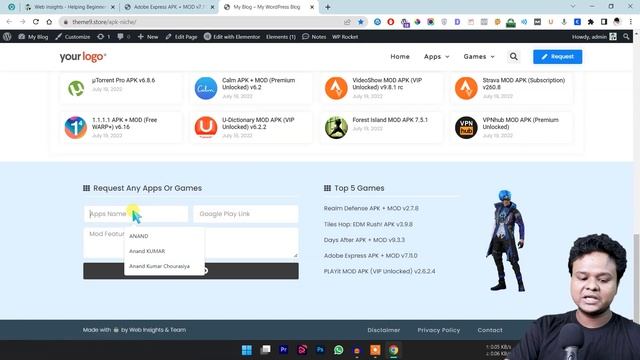Click the site search magnifier icon
The image size is (640, 360).
tap(513, 57)
